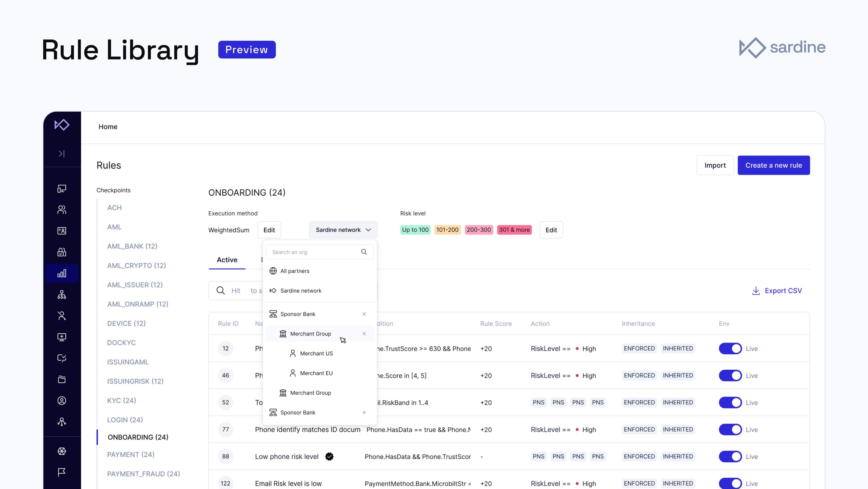868x489 pixels.
Task: Select the highlighted bar chart sidebar icon
Action: tap(62, 273)
